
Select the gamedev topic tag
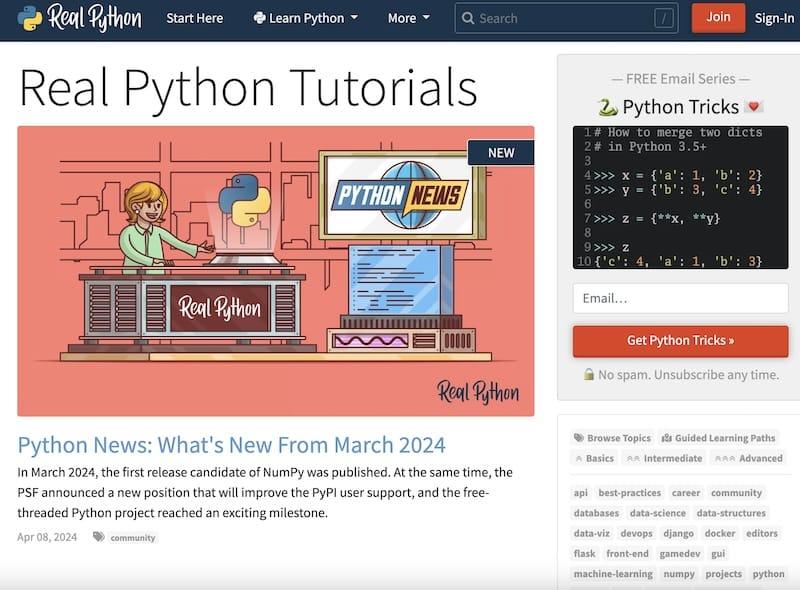(x=680, y=554)
